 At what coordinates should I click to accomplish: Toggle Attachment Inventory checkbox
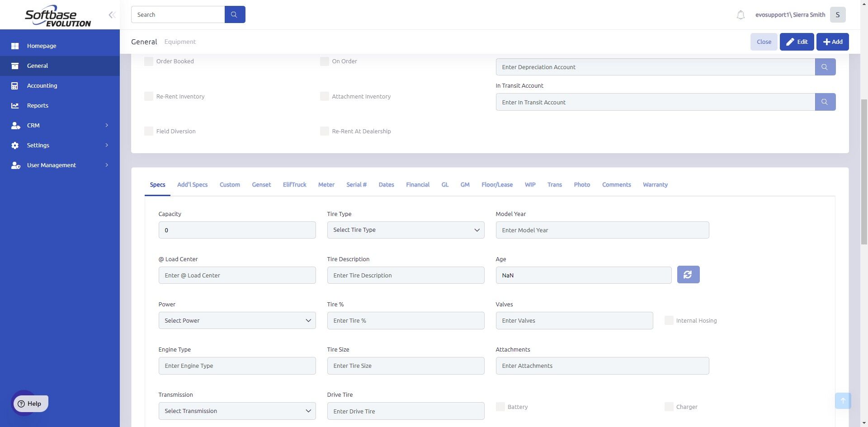[324, 96]
